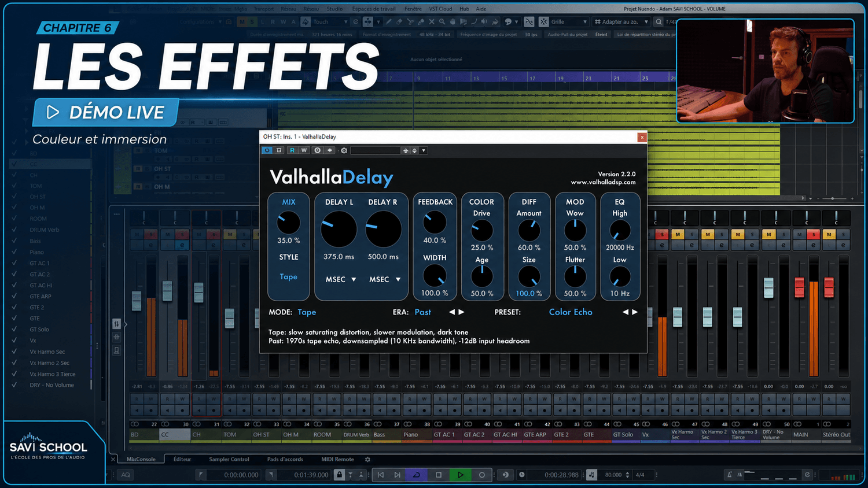Click the plugin toolbar preset name field
The height and width of the screenshot is (488, 868).
tap(376, 150)
